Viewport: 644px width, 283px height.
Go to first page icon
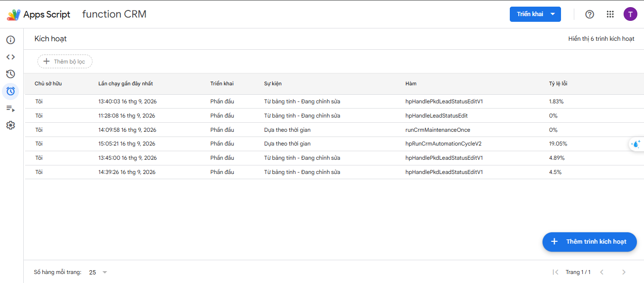tap(555, 272)
